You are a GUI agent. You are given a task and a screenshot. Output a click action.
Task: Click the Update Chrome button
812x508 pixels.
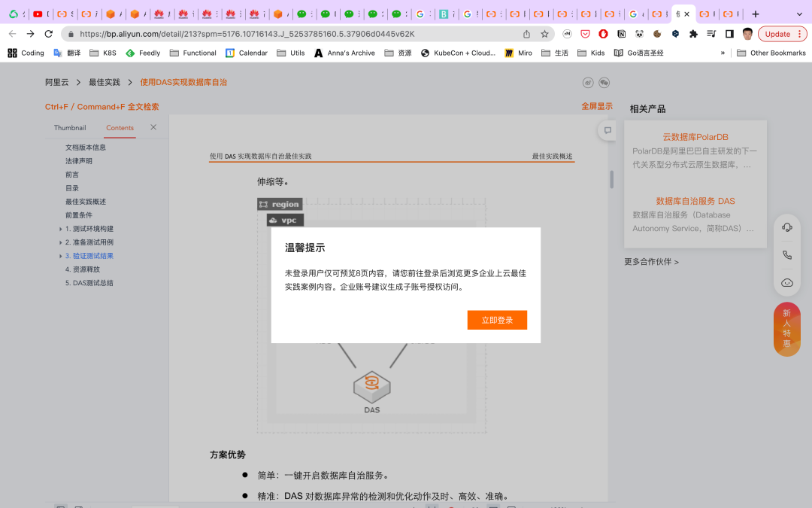coord(783,34)
